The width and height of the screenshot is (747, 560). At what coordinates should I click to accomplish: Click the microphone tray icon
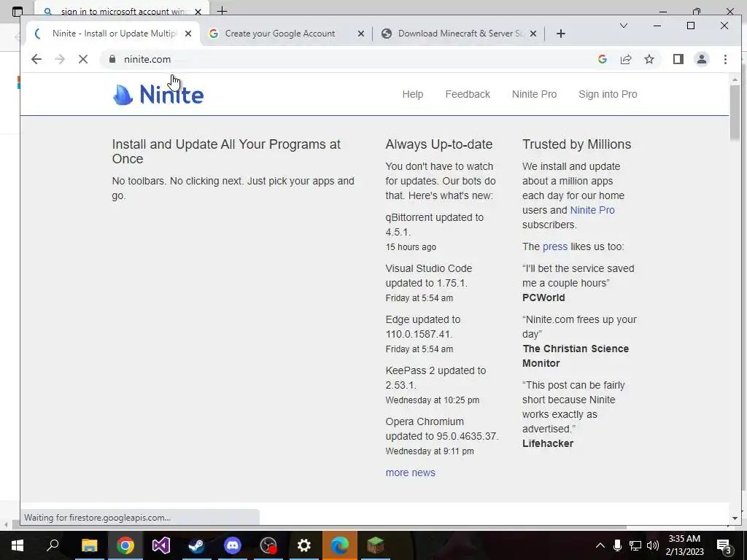pos(617,545)
